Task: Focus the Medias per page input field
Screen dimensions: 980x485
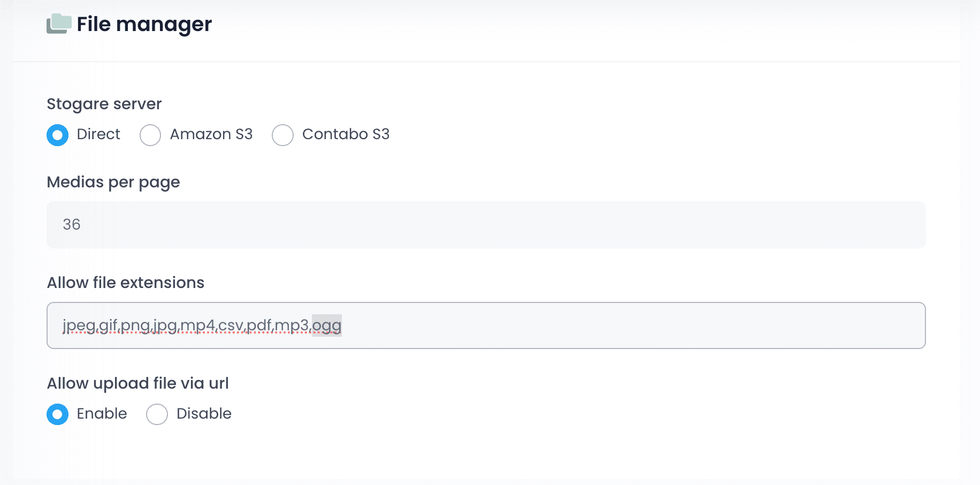Action: pos(486,224)
